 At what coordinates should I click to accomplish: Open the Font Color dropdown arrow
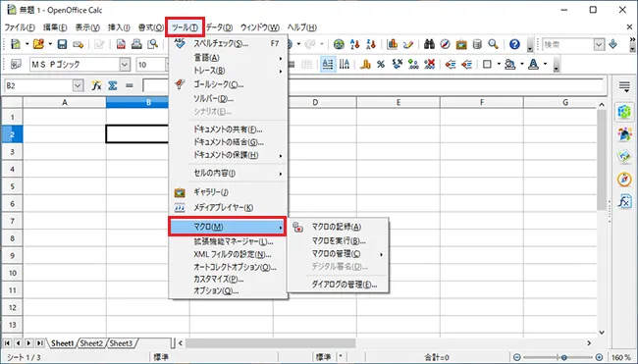click(545, 64)
